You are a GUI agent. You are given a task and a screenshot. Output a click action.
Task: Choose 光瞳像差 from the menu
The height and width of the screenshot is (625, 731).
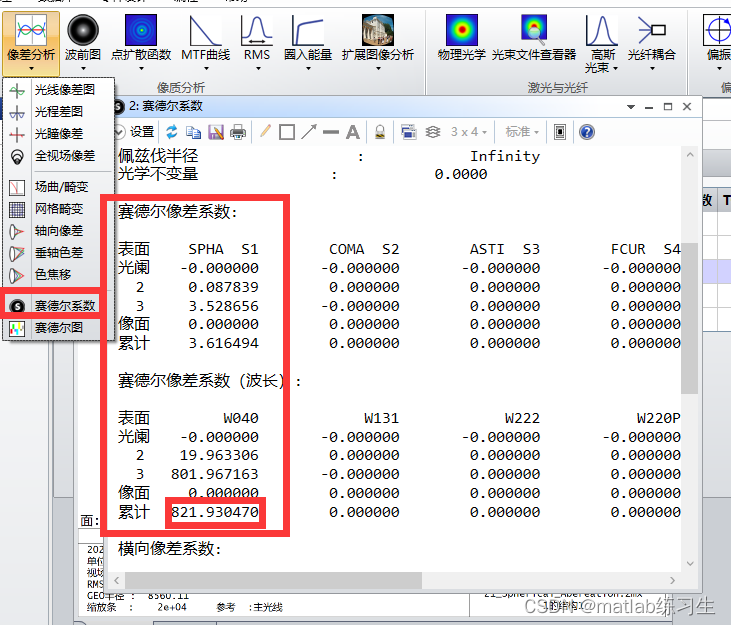[x=59, y=133]
